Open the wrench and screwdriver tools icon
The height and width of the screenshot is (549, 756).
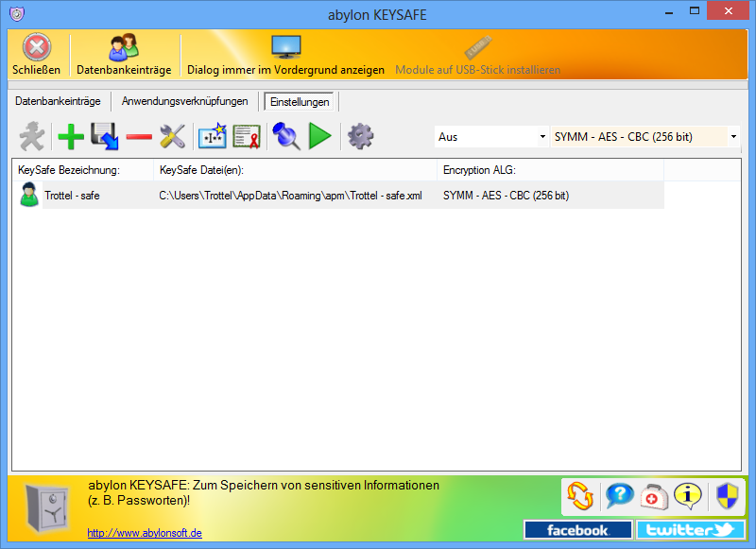(173, 136)
